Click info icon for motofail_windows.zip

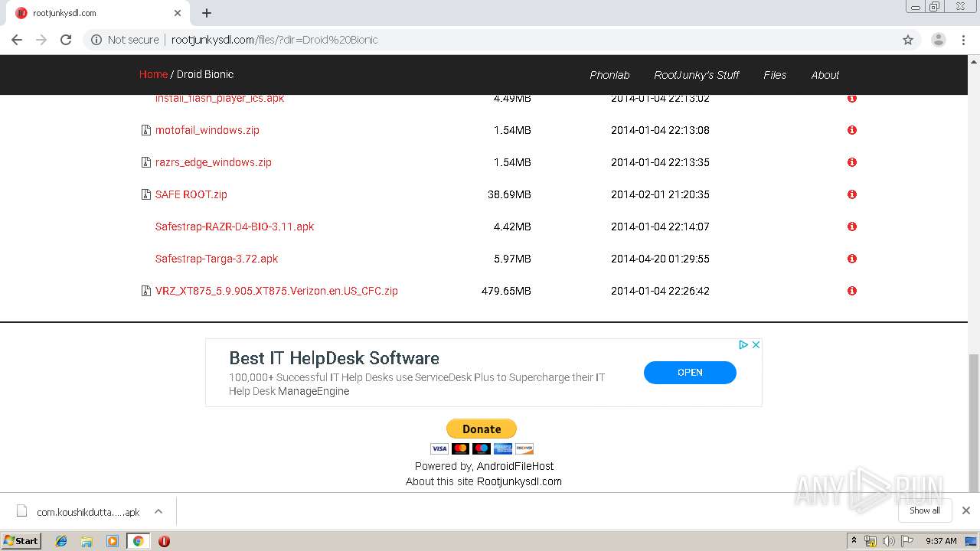point(852,130)
